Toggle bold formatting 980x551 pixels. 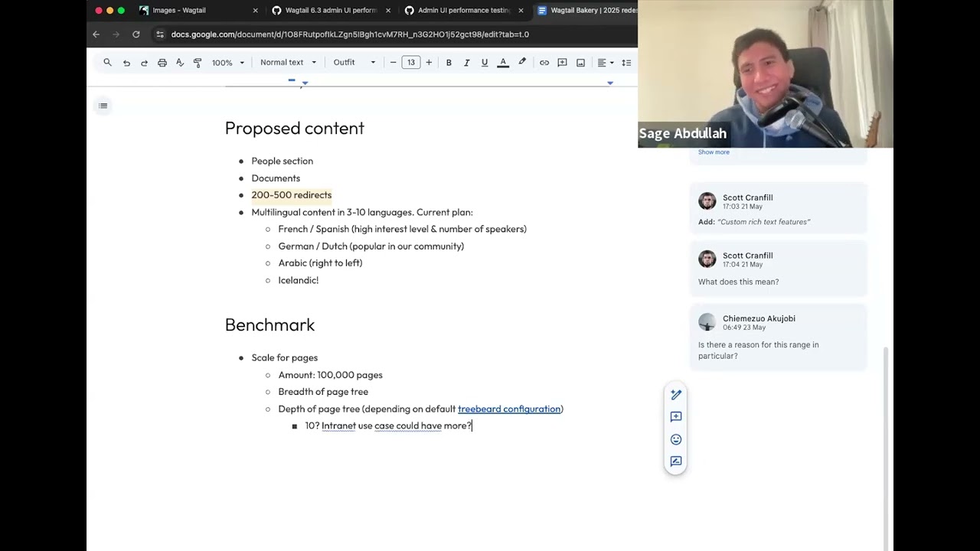pyautogui.click(x=449, y=63)
